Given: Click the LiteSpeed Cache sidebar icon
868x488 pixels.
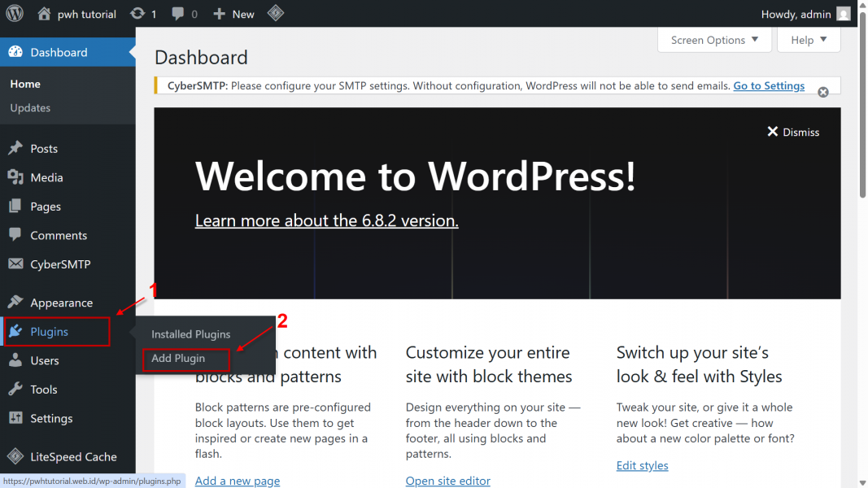Looking at the screenshot, I should [x=15, y=456].
